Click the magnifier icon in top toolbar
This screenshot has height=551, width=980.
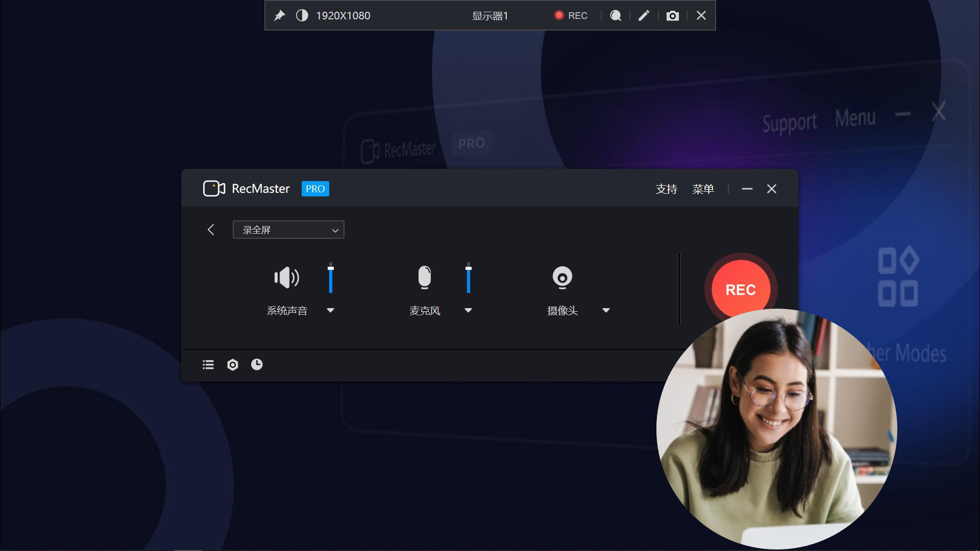point(616,16)
